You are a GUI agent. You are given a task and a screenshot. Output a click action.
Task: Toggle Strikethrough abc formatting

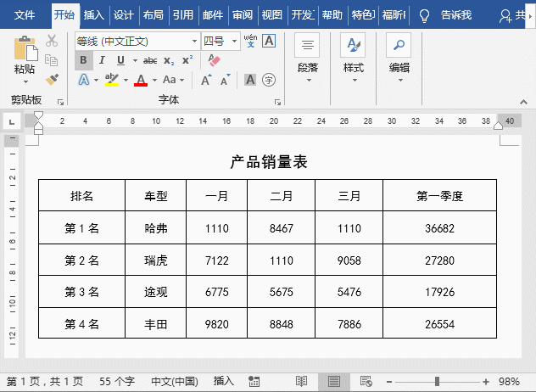150,61
